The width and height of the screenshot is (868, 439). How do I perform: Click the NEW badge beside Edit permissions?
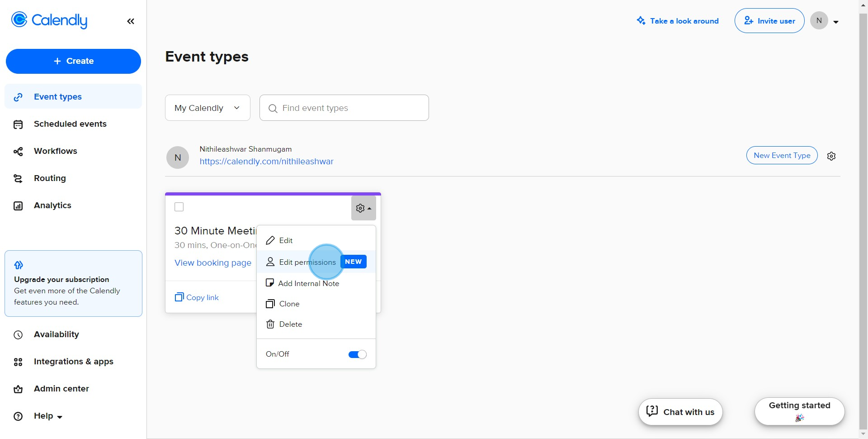[353, 262]
